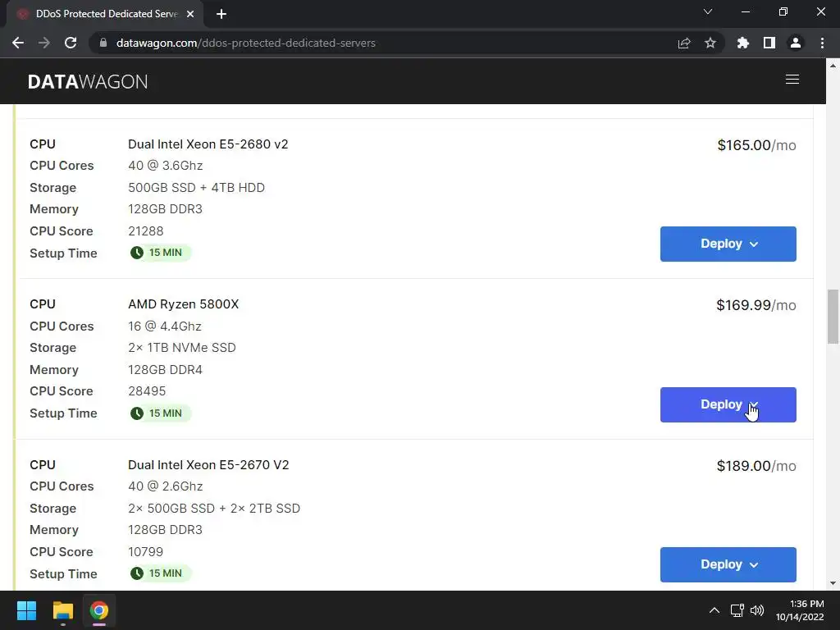Click the share page icon in address bar

(x=684, y=43)
